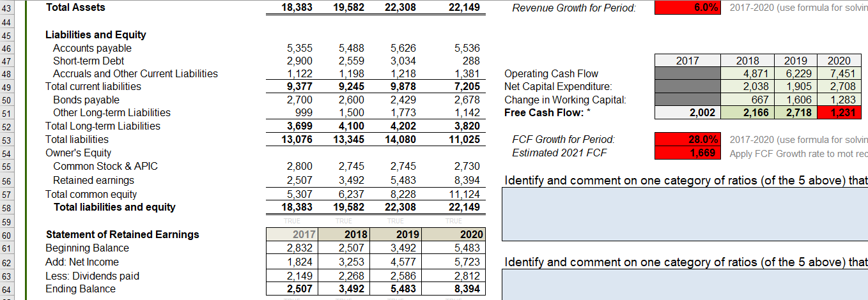Click the first blue comment text box
Screen dimensions: 868x300
coord(685,214)
